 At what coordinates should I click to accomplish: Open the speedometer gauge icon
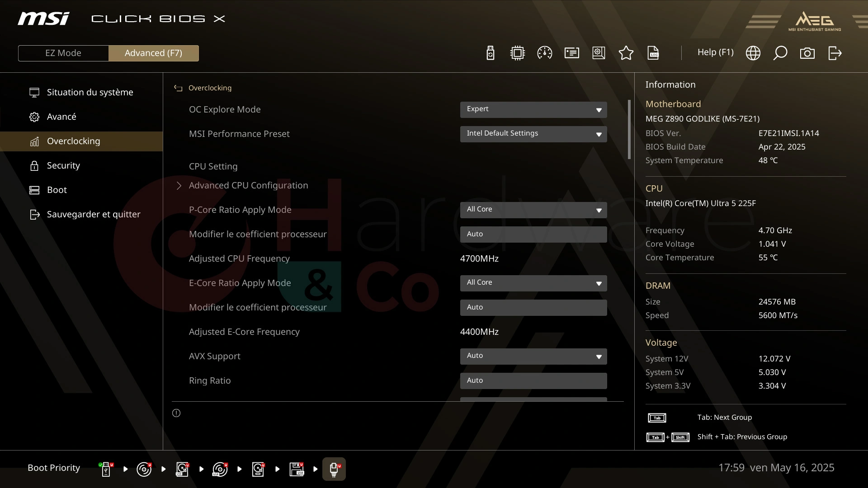tap(544, 53)
